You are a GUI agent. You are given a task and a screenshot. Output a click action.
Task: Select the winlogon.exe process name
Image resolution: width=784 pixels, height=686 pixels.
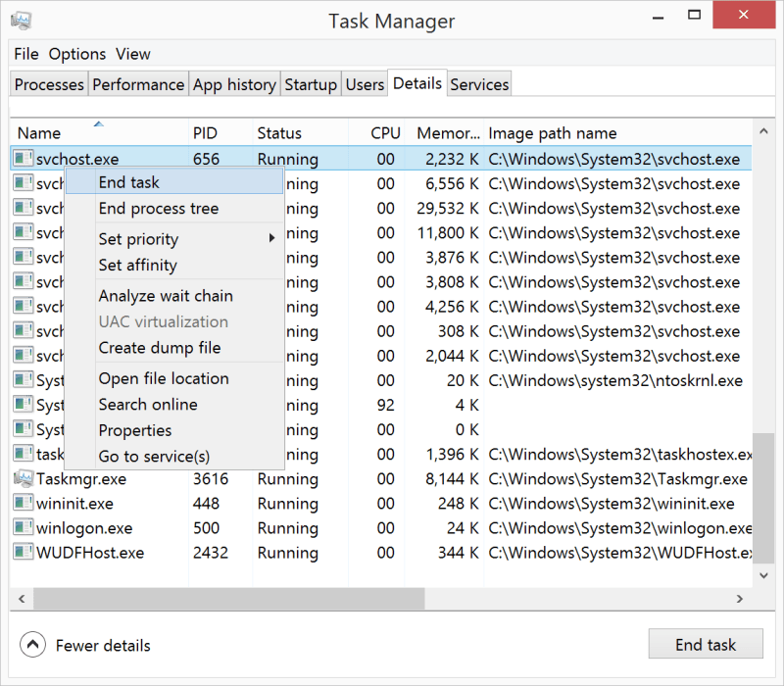pos(84,528)
